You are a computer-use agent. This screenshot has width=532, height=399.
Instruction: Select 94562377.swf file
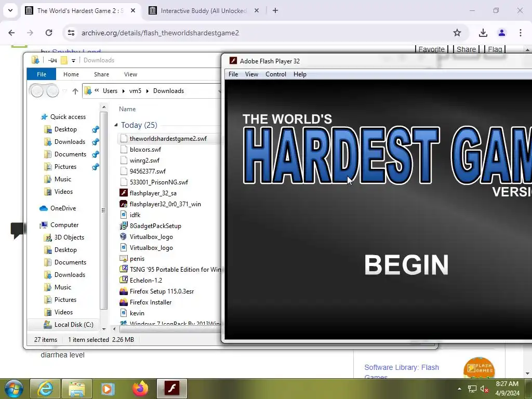tap(148, 171)
